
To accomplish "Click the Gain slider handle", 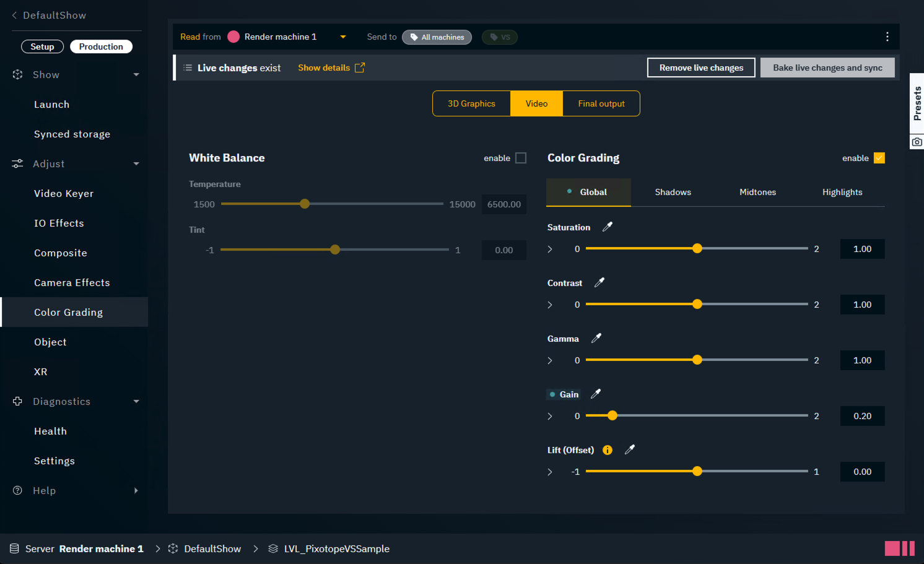I will pyautogui.click(x=612, y=416).
